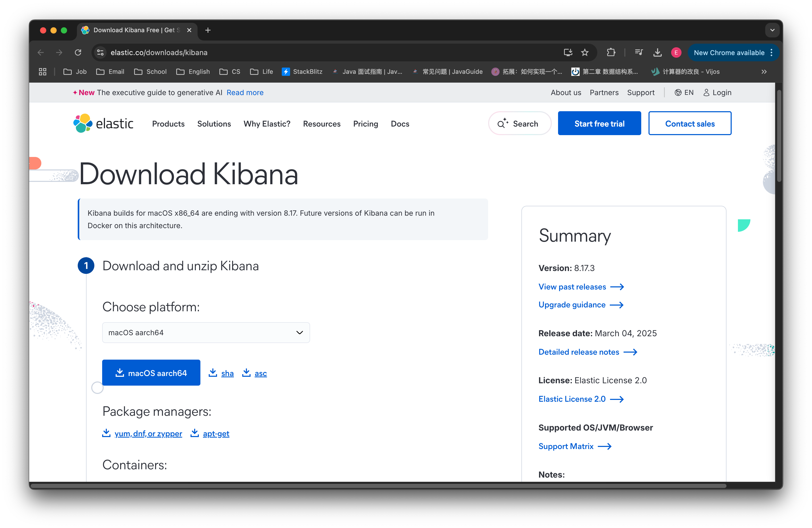Open the bookmarks apps grid icon

[43, 72]
